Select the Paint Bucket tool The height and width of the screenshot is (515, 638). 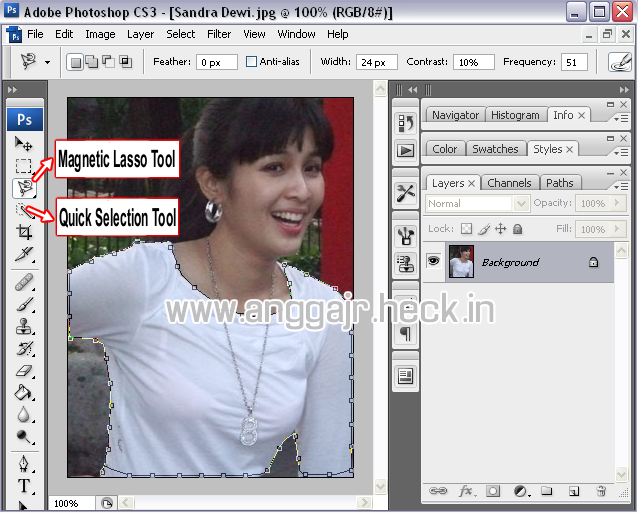(24, 393)
